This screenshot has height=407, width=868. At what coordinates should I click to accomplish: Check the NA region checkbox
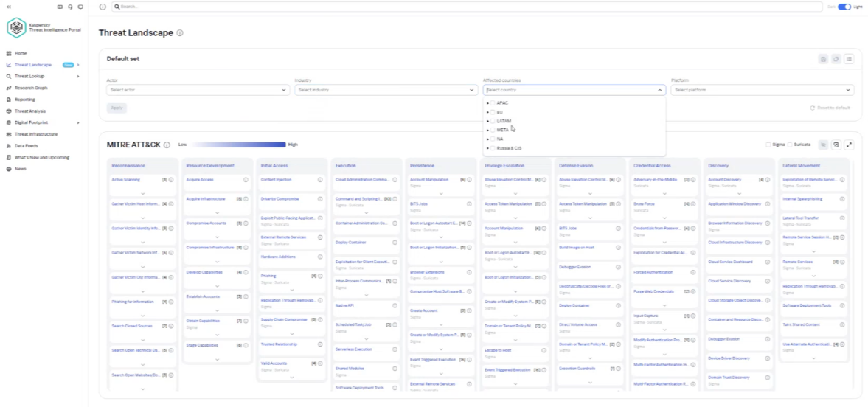pos(493,139)
